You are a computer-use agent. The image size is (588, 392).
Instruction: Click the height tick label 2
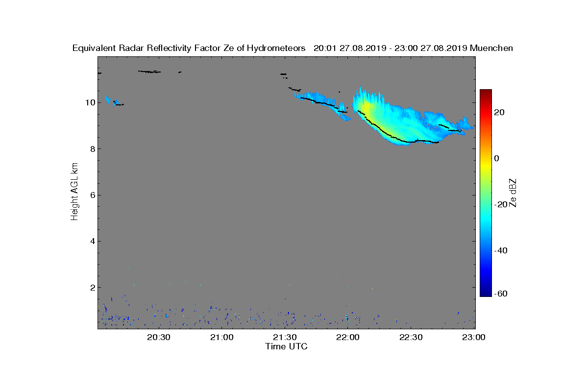tap(92, 287)
